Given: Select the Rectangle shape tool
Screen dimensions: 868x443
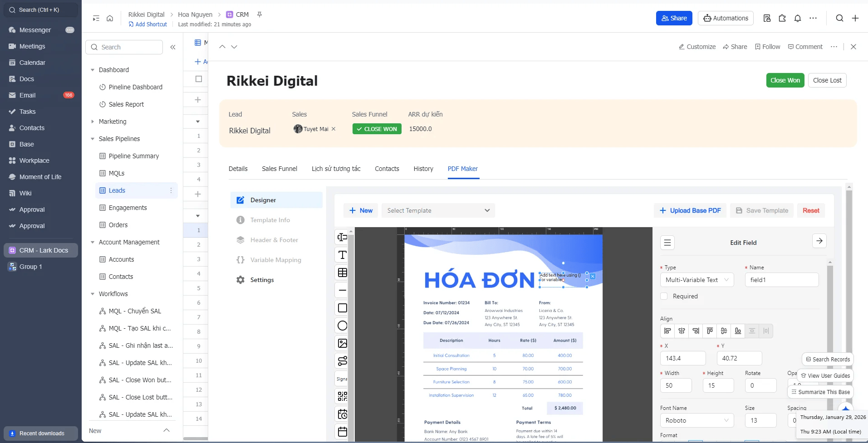Looking at the screenshot, I should point(343,308).
